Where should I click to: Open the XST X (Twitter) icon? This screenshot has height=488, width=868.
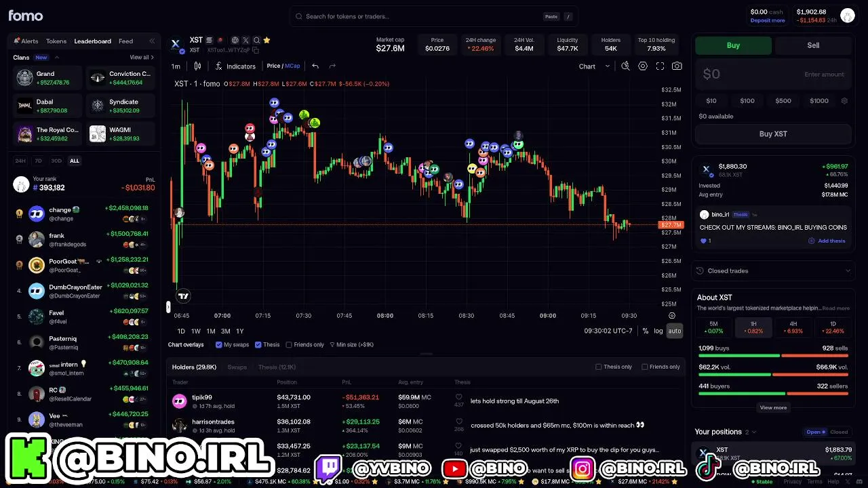[x=245, y=40]
